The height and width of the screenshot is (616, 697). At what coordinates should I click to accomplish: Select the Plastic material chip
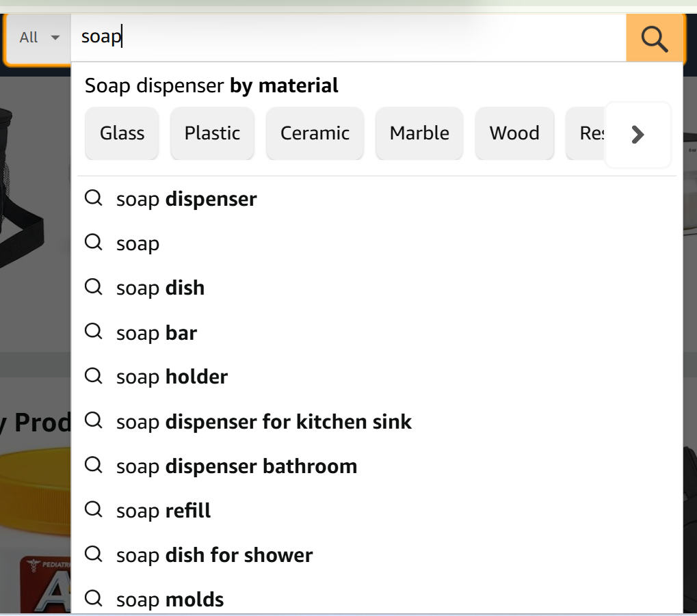pyautogui.click(x=212, y=133)
